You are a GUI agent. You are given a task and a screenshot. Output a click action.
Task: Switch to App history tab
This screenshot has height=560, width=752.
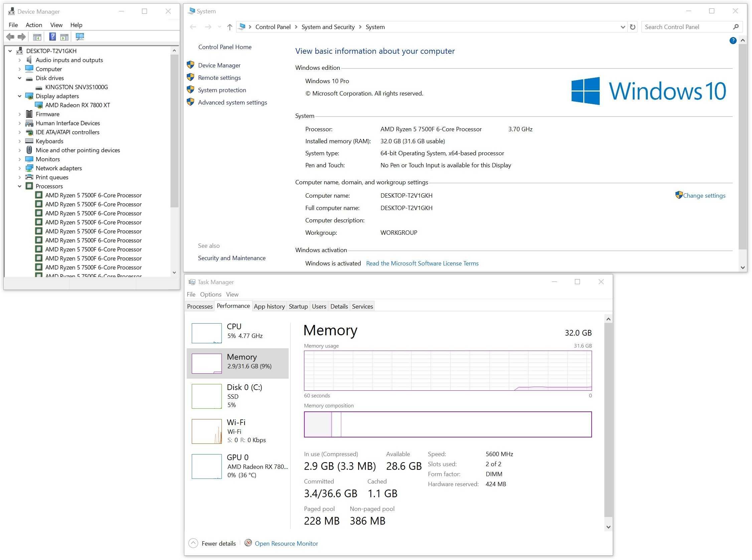click(269, 307)
